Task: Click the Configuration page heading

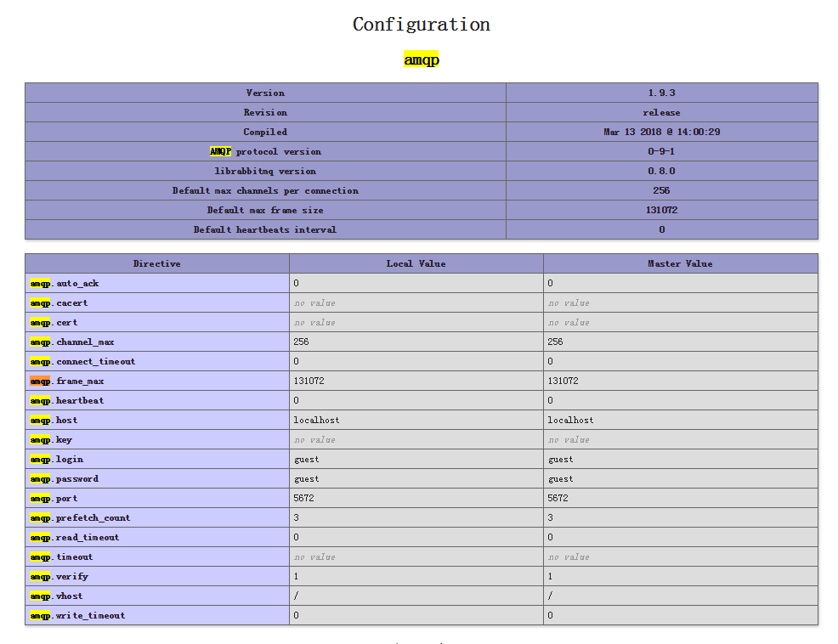Action: coord(422,25)
